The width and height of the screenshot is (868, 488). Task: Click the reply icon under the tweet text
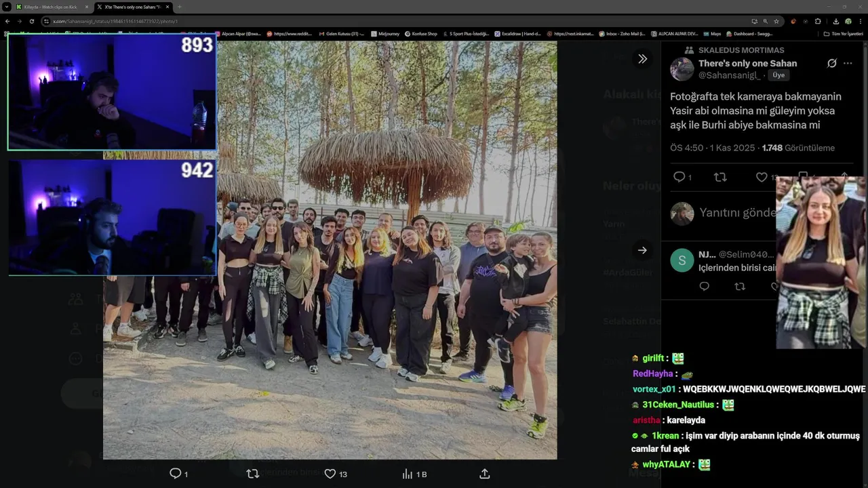[x=679, y=177]
